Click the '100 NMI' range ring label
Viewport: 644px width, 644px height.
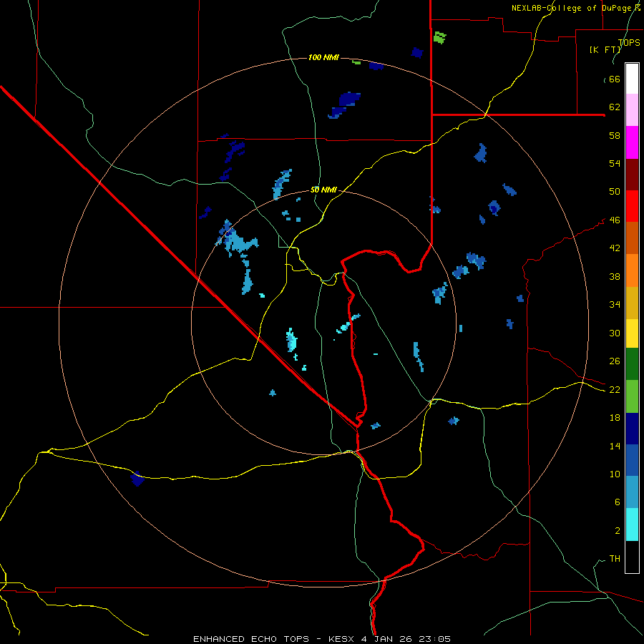pos(323,57)
